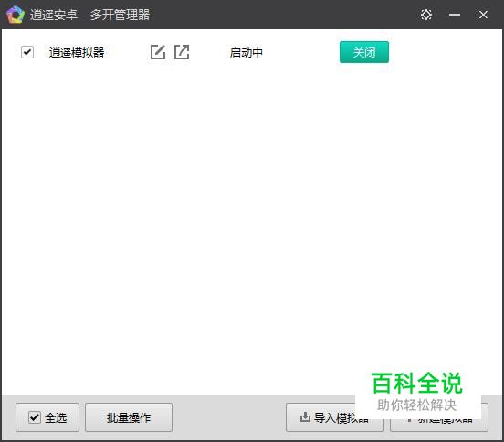Click the 导入模拟器 button

(334, 417)
